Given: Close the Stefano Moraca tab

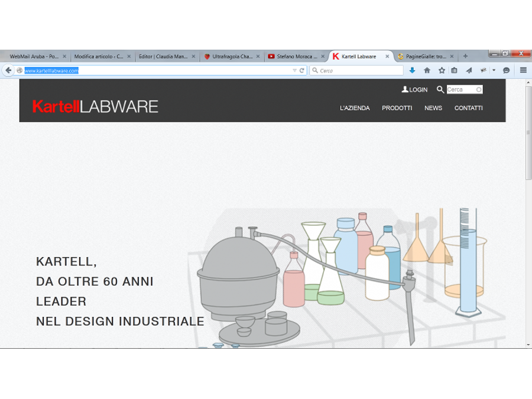Looking at the screenshot, I should 323,56.
